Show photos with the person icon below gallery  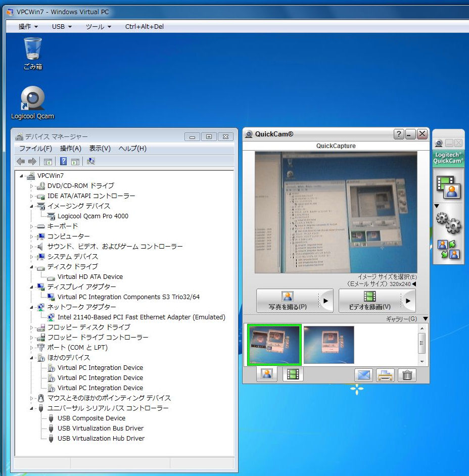267,374
